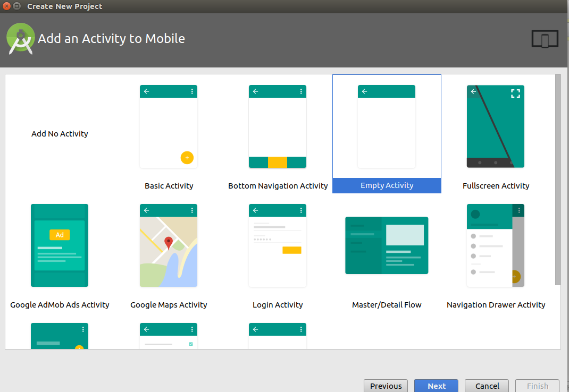This screenshot has width=569, height=392.
Task: Select the Google AdMob Ads Activity template
Action: [59, 245]
